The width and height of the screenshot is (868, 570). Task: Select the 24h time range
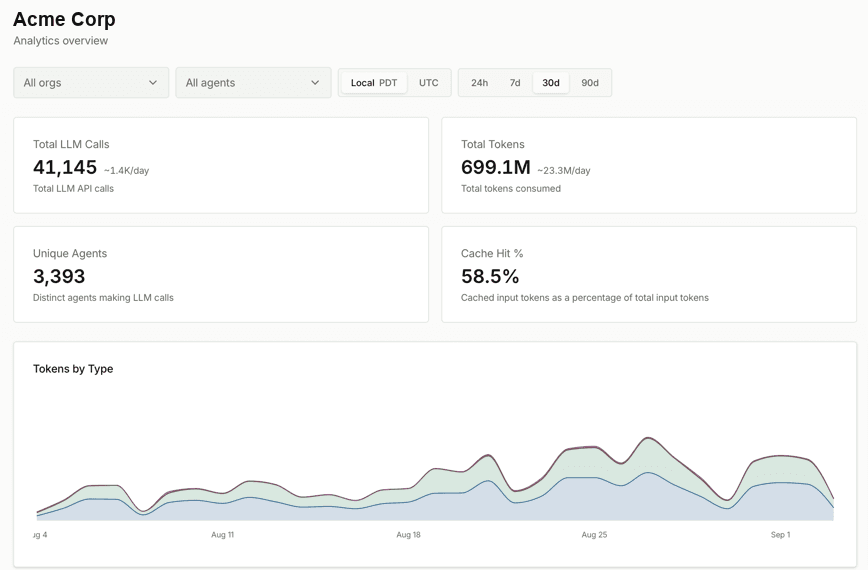[479, 83]
